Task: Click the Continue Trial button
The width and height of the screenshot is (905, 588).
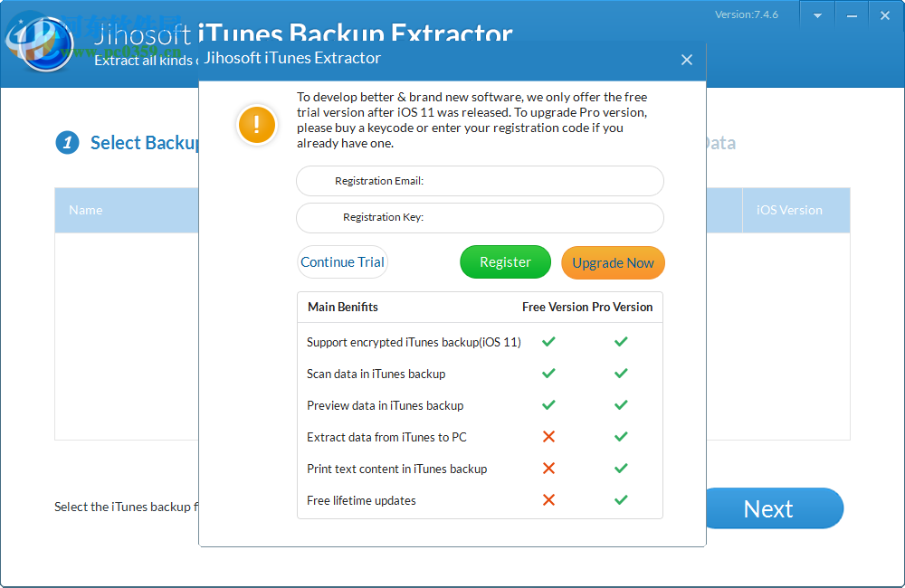Action: click(x=342, y=261)
